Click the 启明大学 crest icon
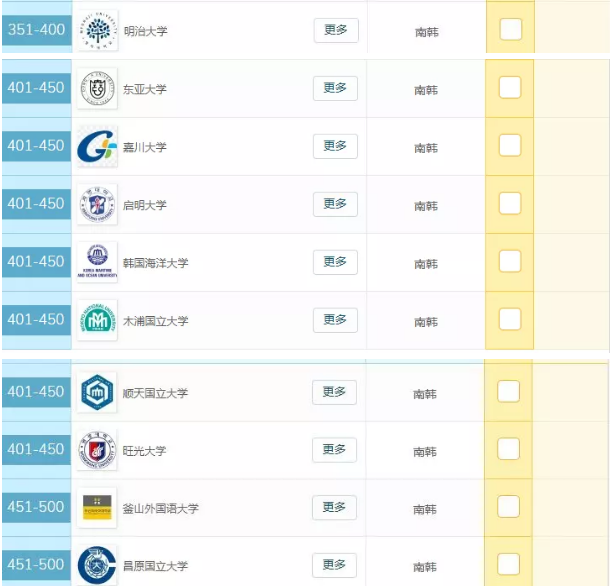This screenshot has height=586, width=610. coord(97,204)
